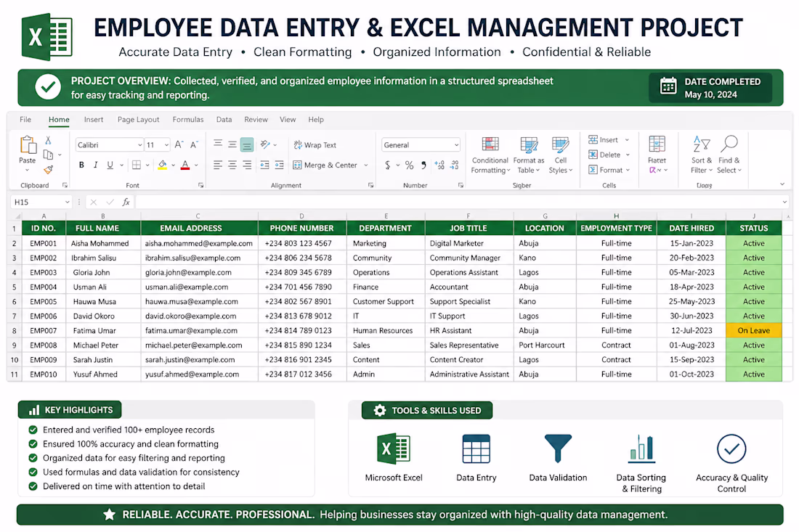
Task: Click the Insert Function fx icon
Action: tap(126, 202)
